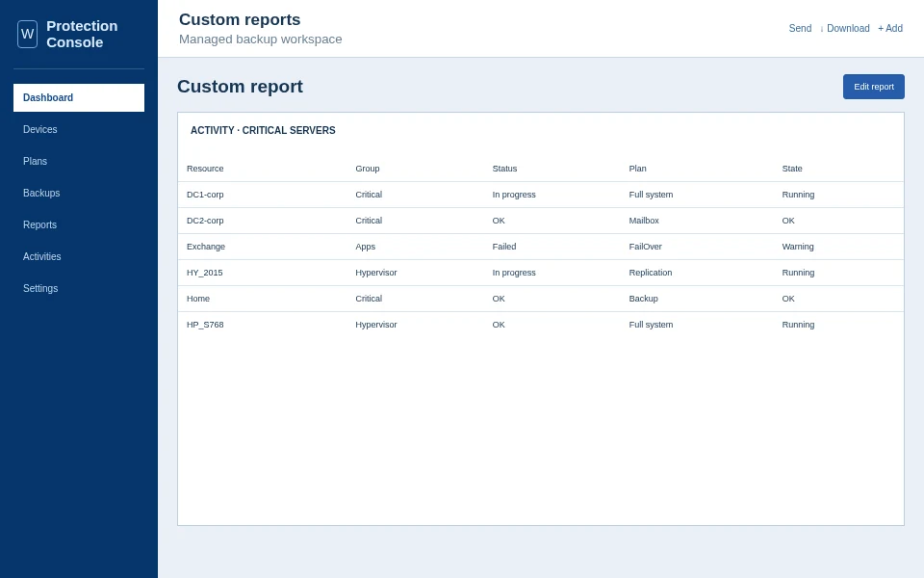Click OK state for DC2-corp row
Screen dimensions: 924x578
click(788, 221)
